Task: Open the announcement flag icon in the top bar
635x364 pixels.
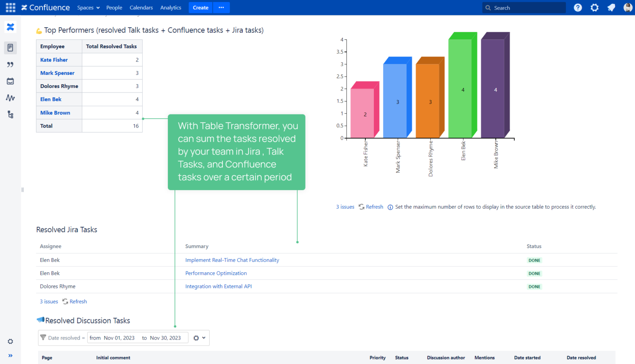Action: point(611,7)
